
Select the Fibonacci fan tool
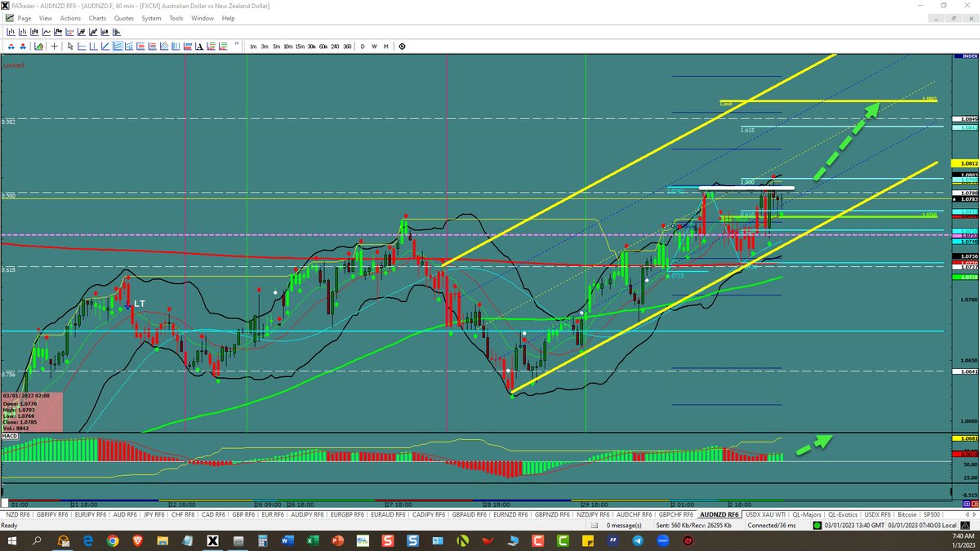164,47
